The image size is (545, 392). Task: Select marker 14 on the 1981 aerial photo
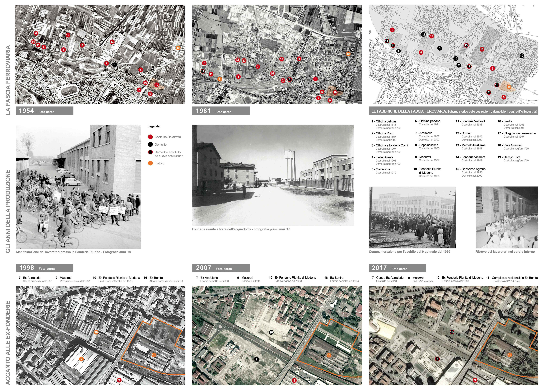tap(203, 71)
